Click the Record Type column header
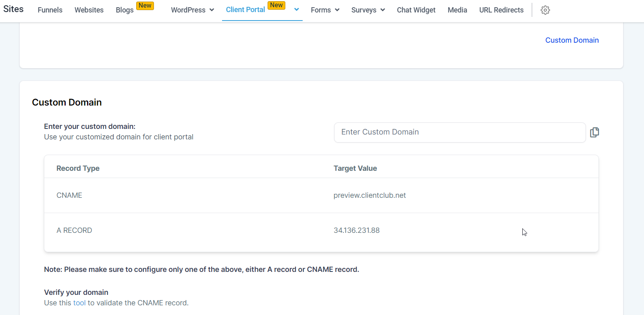The height and width of the screenshot is (315, 644). coord(78,168)
